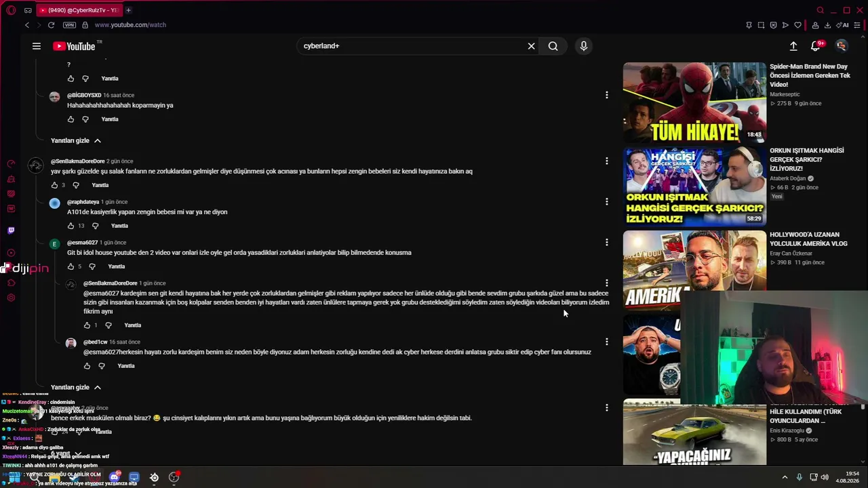This screenshot has height=488, width=868.
Task: Open the Ataberk Doğan channel link
Action: 788,178
